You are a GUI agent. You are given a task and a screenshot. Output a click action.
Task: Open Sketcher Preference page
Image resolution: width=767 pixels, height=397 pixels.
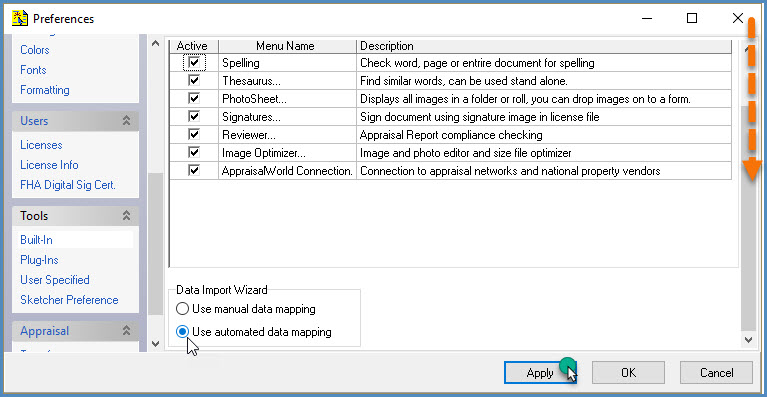[x=69, y=300]
